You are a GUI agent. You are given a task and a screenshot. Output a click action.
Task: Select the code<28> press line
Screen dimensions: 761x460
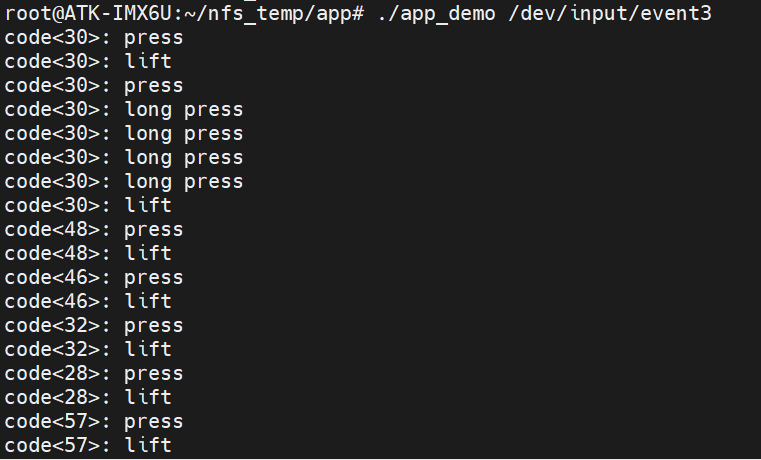94,374
